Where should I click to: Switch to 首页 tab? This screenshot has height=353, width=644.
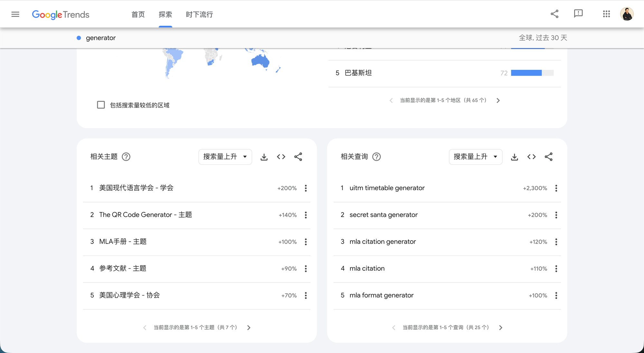tap(138, 14)
